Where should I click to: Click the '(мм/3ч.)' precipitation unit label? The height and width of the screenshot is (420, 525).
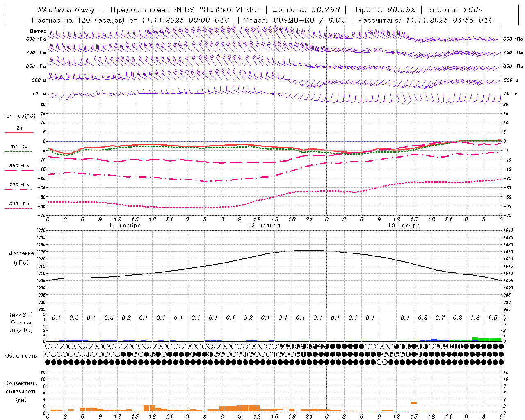tap(21, 315)
